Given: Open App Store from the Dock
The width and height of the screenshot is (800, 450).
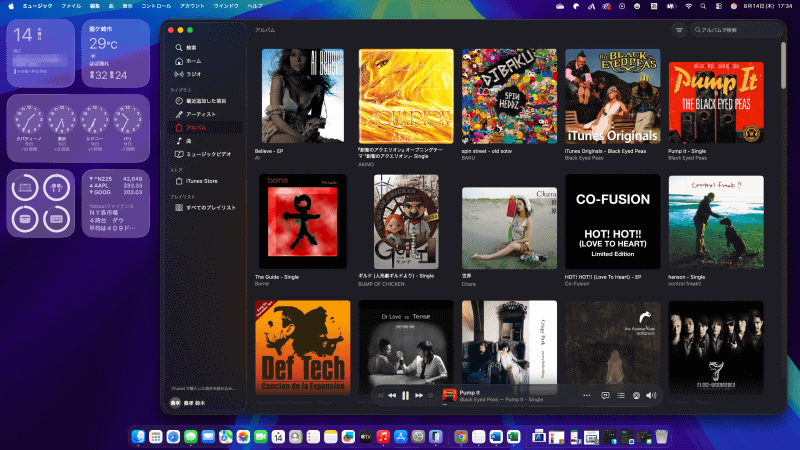Looking at the screenshot, I should (401, 437).
